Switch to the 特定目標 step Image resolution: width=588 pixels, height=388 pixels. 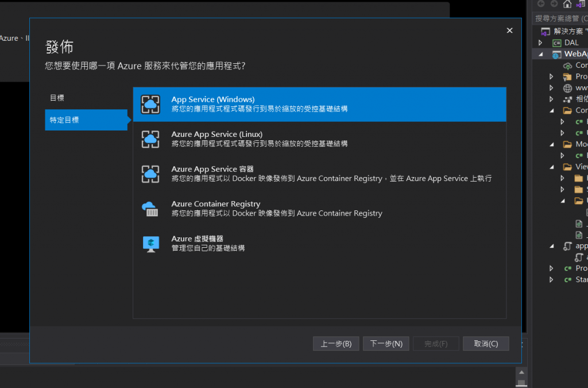[86, 120]
